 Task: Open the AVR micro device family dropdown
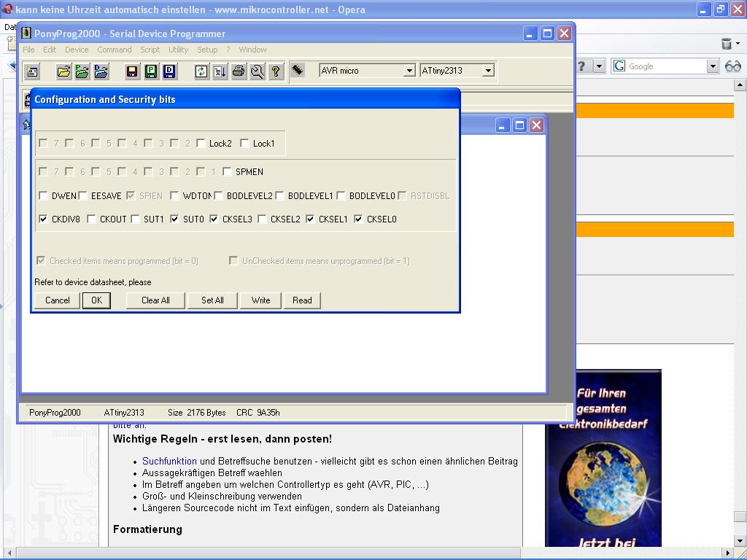tap(409, 71)
